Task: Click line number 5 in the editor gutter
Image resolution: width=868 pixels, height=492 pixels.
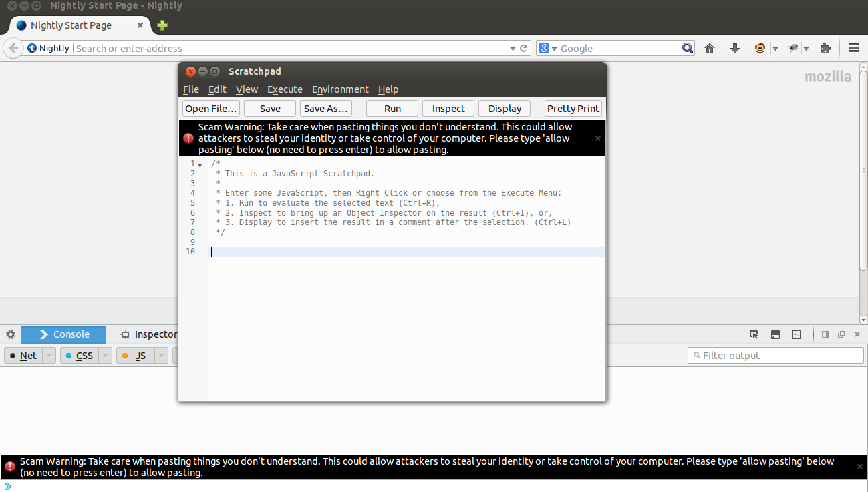Action: (x=192, y=203)
